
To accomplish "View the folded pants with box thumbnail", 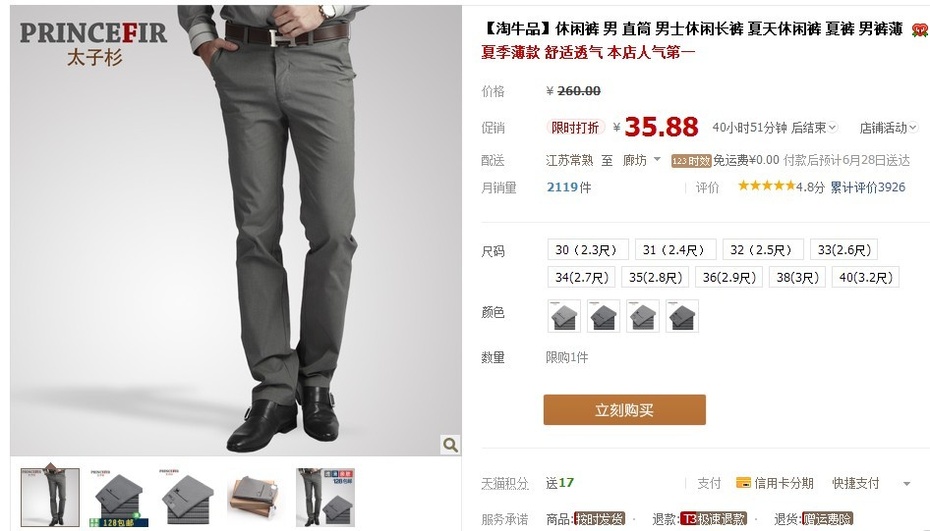I will (257, 497).
